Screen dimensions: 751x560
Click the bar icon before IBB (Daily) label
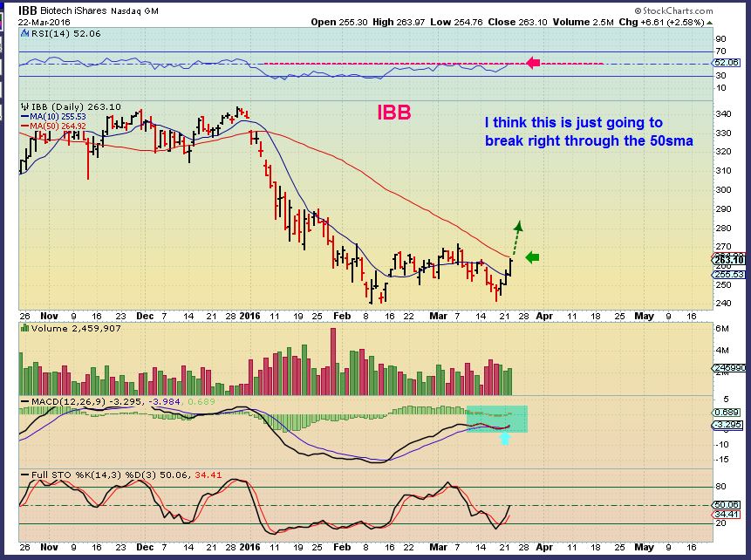coord(25,106)
